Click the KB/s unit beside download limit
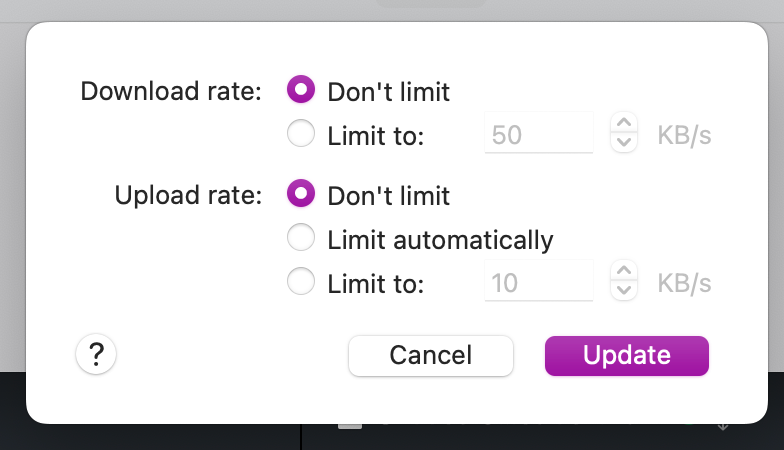Screen dimensions: 784x450 pos(684,135)
